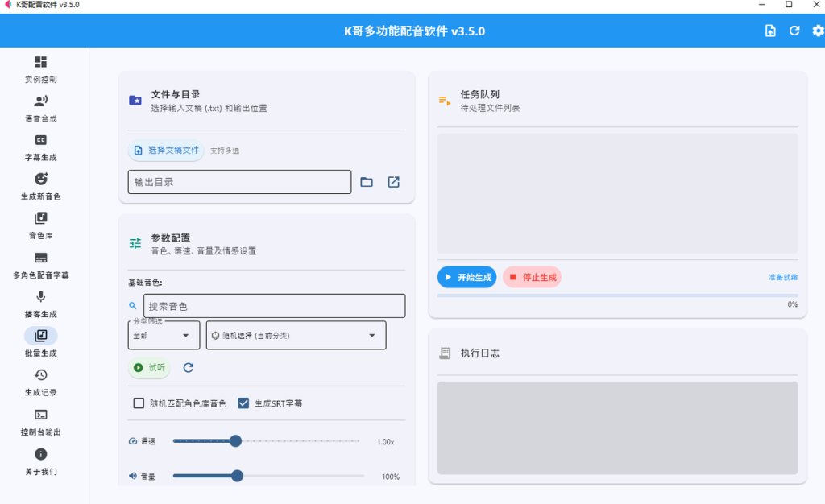The image size is (825, 504).
Task: Preview voice with 试听 button
Action: pyautogui.click(x=149, y=367)
